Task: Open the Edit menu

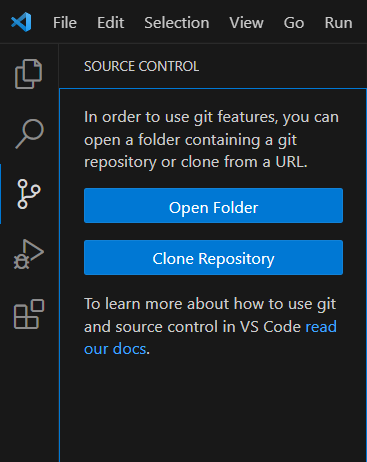Action: (x=111, y=23)
